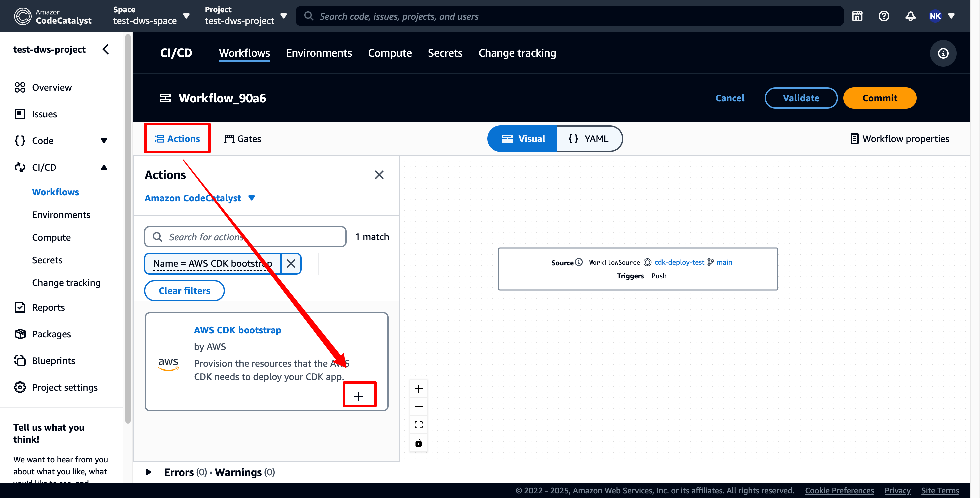Image resolution: width=980 pixels, height=498 pixels.
Task: Click the workflow list icon beside Workflow_90a6
Action: click(165, 98)
